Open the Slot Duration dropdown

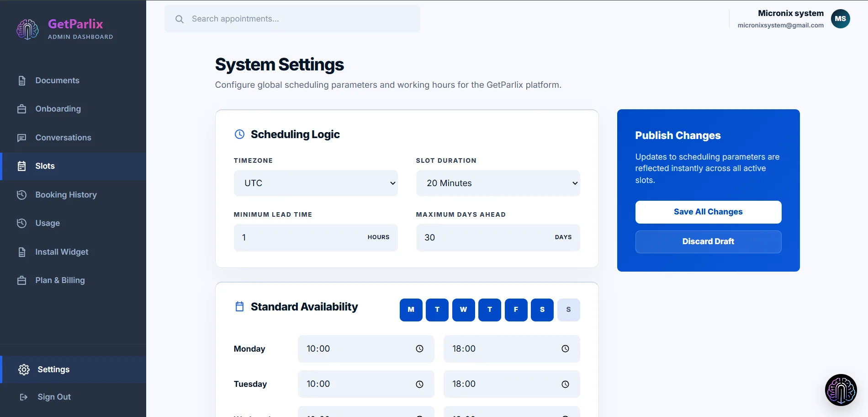pos(498,183)
